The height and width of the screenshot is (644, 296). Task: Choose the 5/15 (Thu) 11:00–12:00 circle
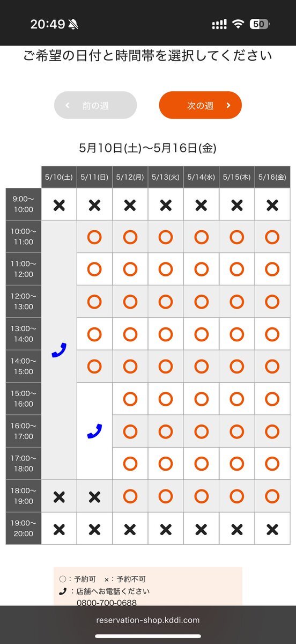point(236,269)
